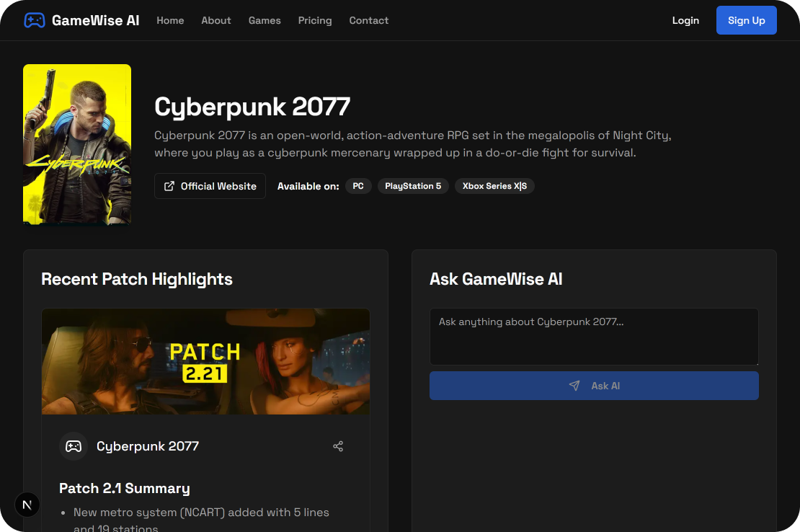Open the Next.js dev tools N badge
Image resolution: width=800 pixels, height=532 pixels.
[x=27, y=505]
